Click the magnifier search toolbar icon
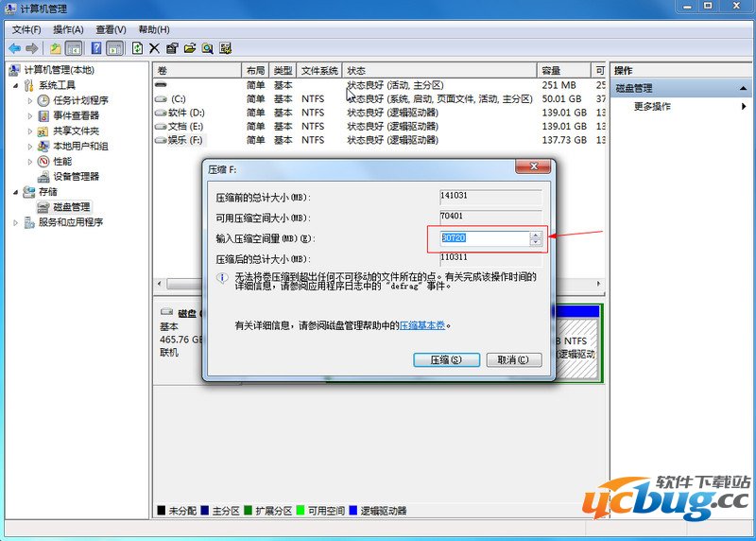 click(207, 47)
